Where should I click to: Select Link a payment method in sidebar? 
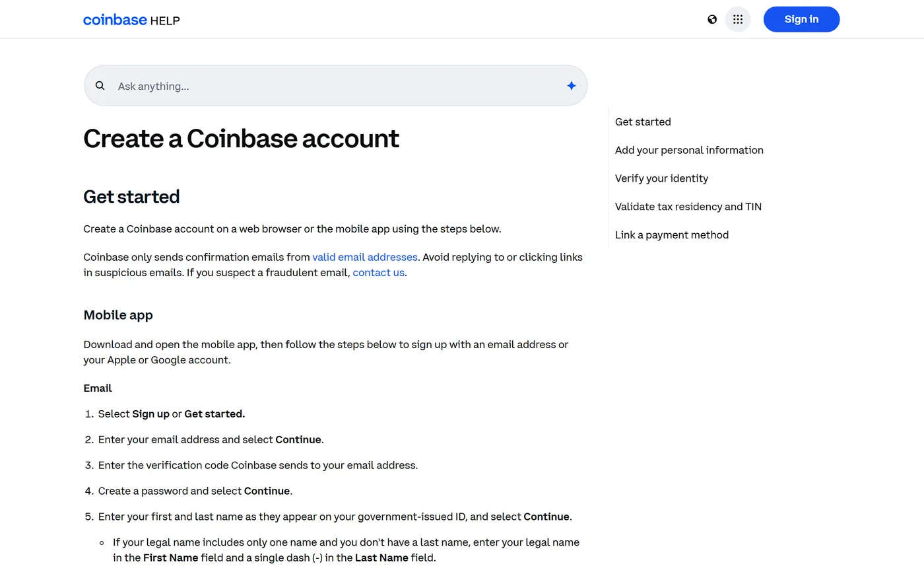pos(672,235)
